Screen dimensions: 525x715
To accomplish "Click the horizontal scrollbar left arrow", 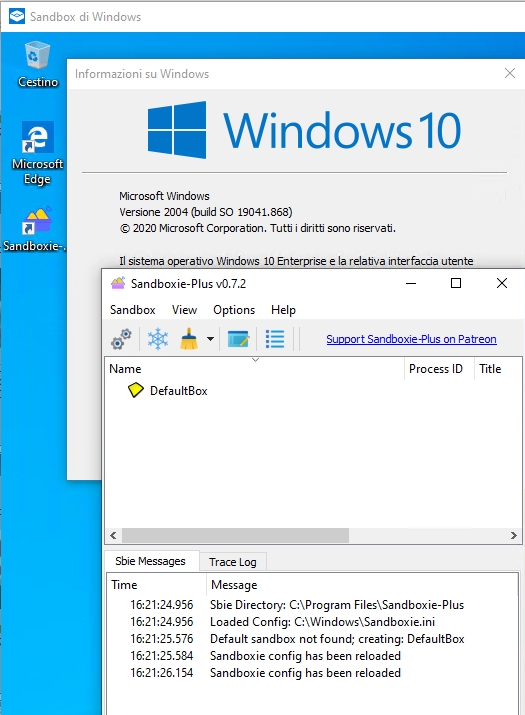I will 113,535.
